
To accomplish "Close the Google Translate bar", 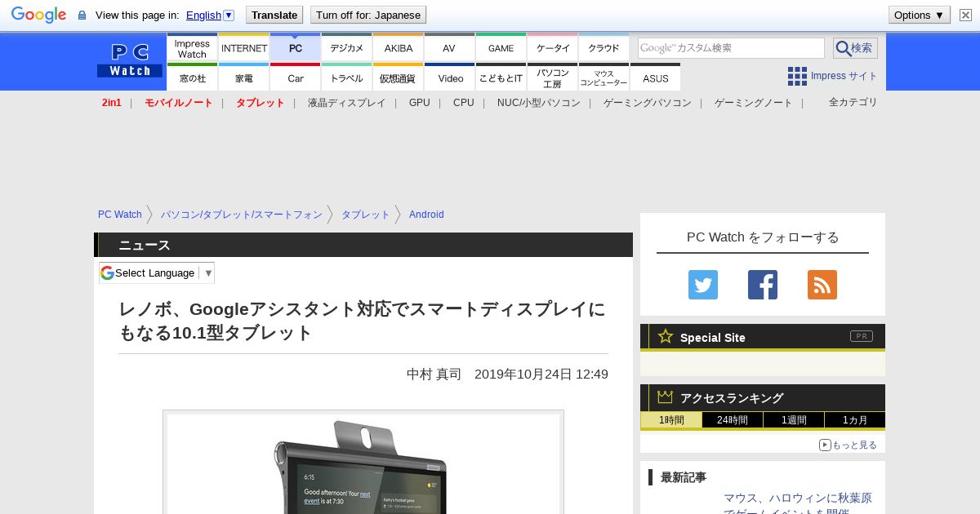I will 965,15.
